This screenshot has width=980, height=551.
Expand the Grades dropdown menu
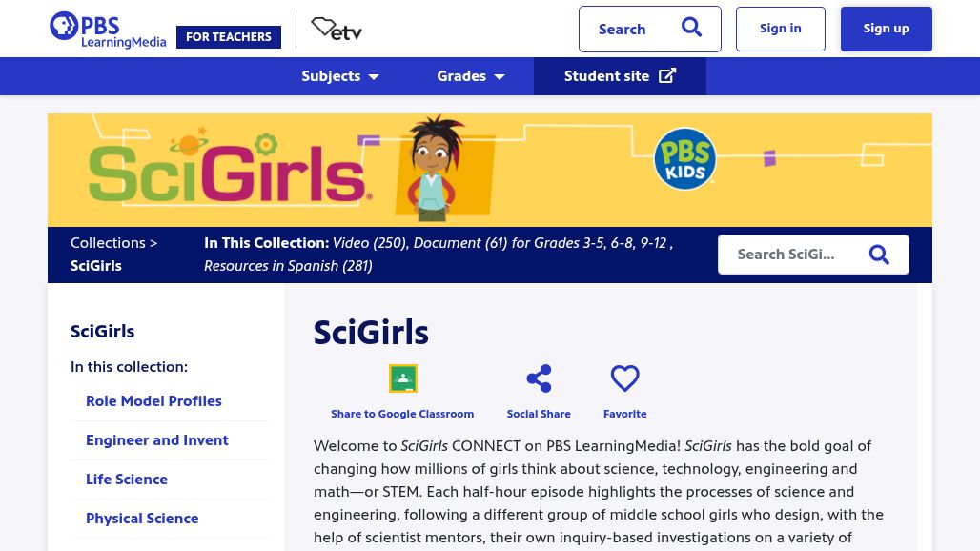click(471, 76)
